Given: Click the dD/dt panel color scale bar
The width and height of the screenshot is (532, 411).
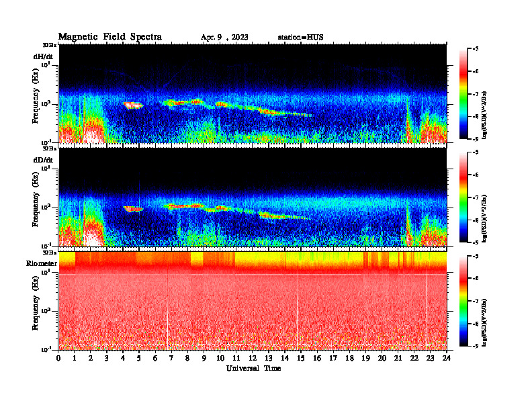Looking at the screenshot, I should [463, 197].
